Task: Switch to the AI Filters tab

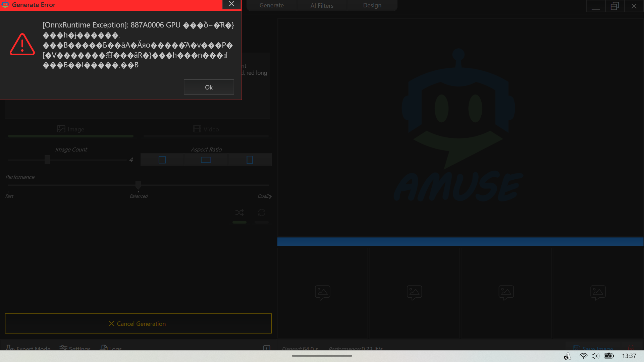Action: [322, 5]
